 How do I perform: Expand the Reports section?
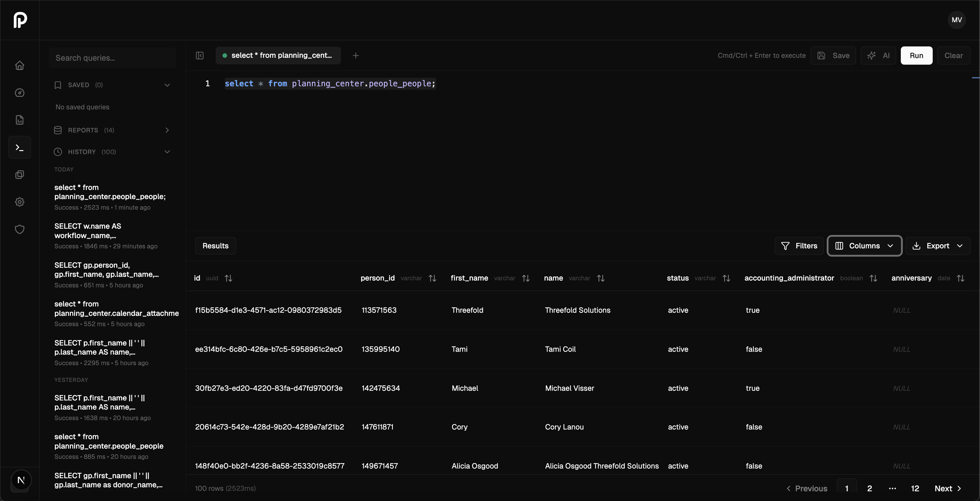pos(167,130)
